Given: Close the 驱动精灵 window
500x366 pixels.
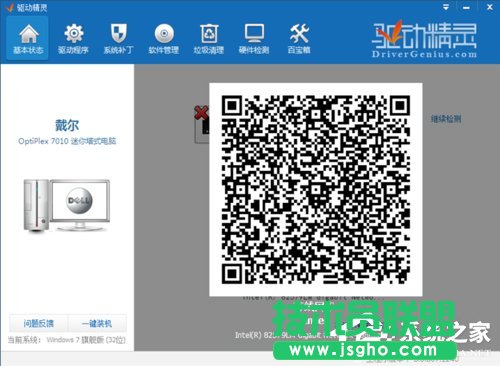Looking at the screenshot, I should tap(490, 7).
